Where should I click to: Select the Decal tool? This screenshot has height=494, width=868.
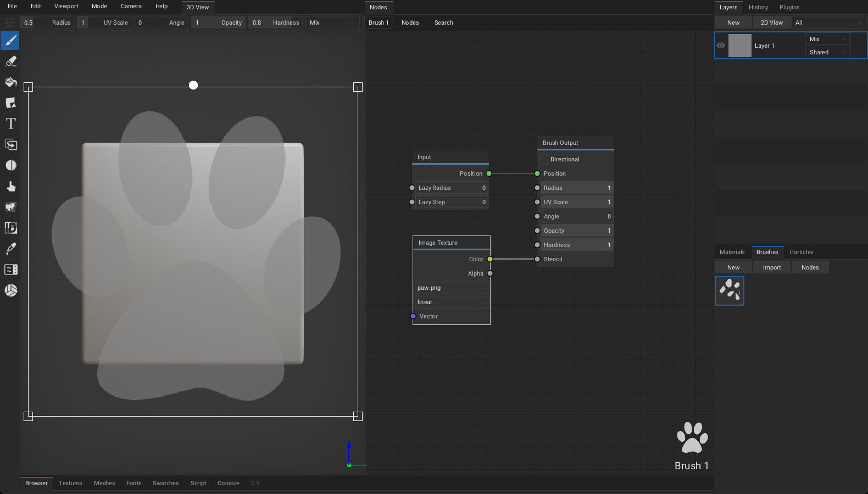10,103
